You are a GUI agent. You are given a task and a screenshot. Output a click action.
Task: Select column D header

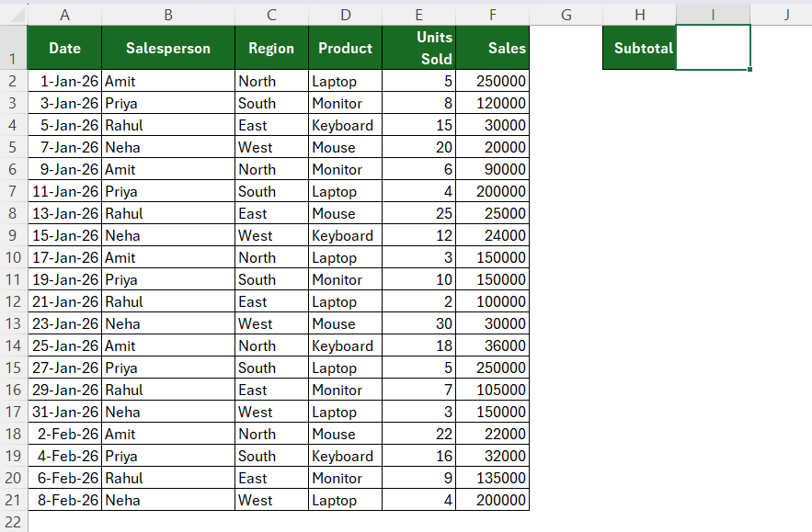(346, 15)
